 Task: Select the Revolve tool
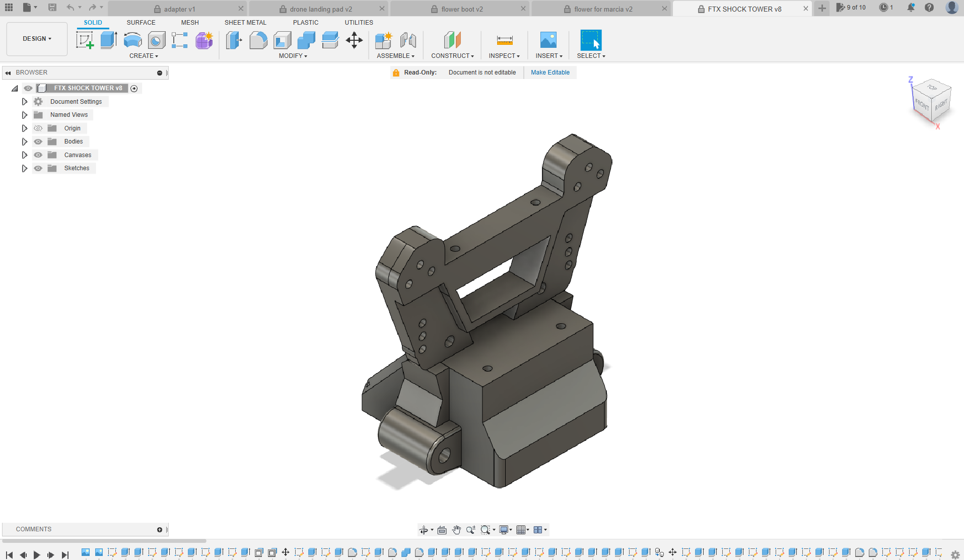click(x=132, y=40)
